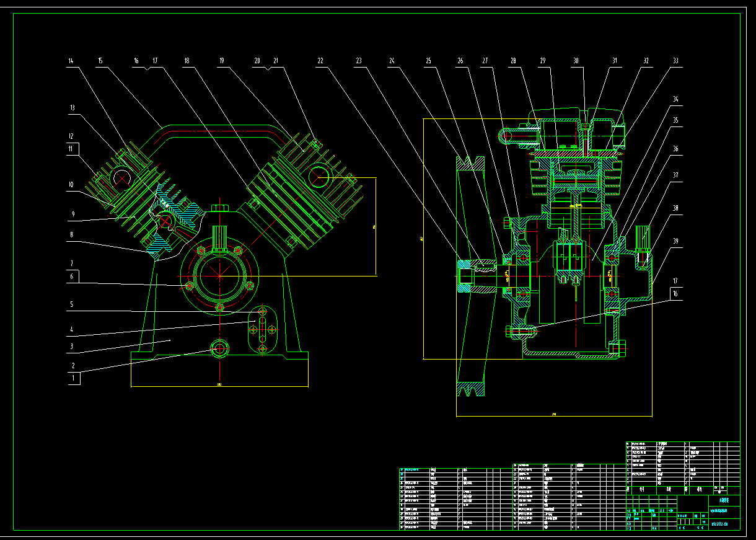Image resolution: width=756 pixels, height=540 pixels.
Task: Select part callout number 26
Action: (460, 61)
